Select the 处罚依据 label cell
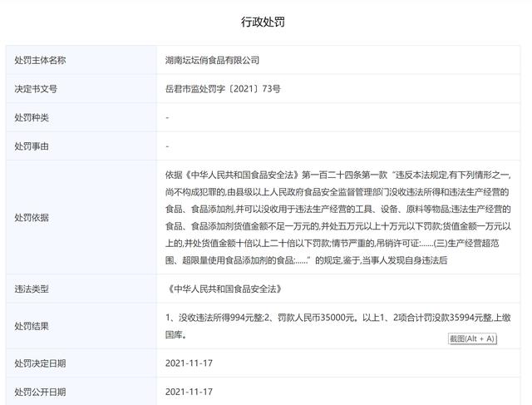The image size is (532, 405). [x=81, y=218]
